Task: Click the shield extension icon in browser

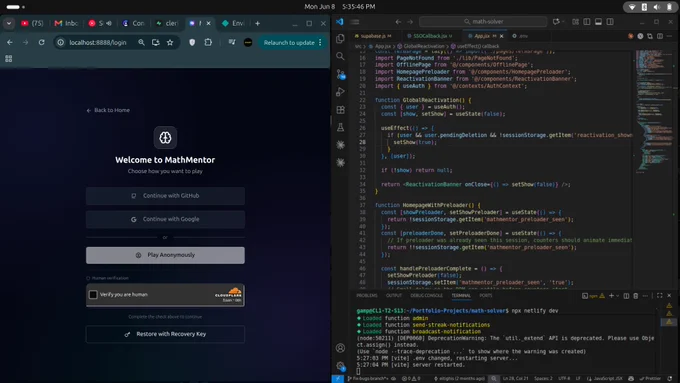Action: (x=192, y=43)
